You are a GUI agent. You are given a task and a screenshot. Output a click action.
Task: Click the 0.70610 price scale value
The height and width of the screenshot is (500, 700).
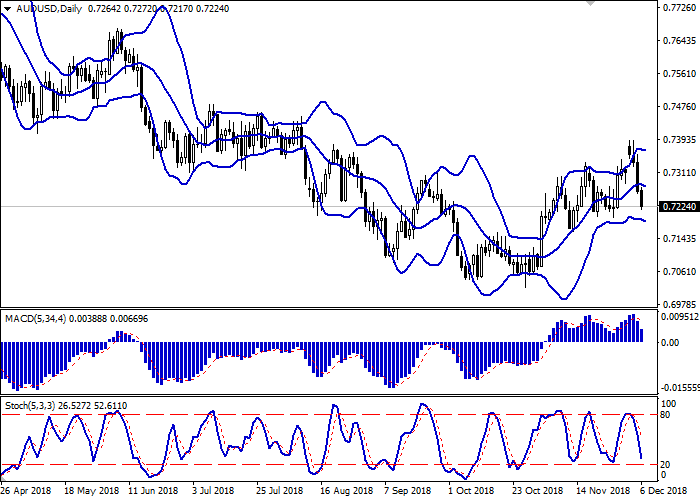click(679, 272)
